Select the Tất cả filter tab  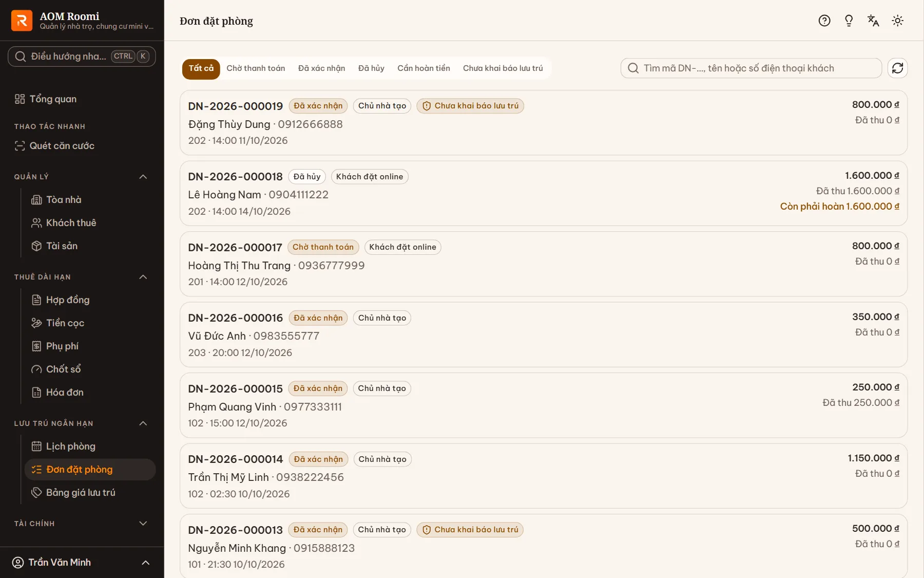point(201,69)
